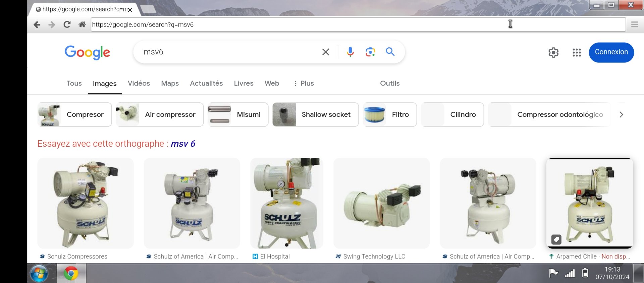Filter by the Shallow socket chip
Image resolution: width=644 pixels, height=283 pixels.
click(315, 114)
